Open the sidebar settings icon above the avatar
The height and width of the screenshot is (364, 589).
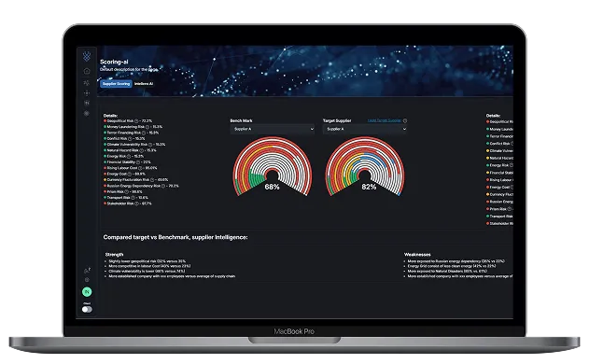pos(87,280)
